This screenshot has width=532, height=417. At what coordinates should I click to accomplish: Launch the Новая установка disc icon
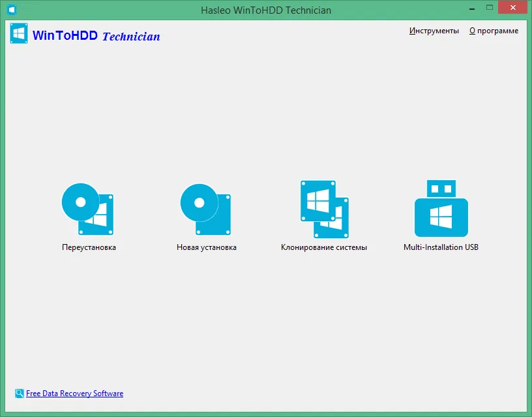(205, 209)
